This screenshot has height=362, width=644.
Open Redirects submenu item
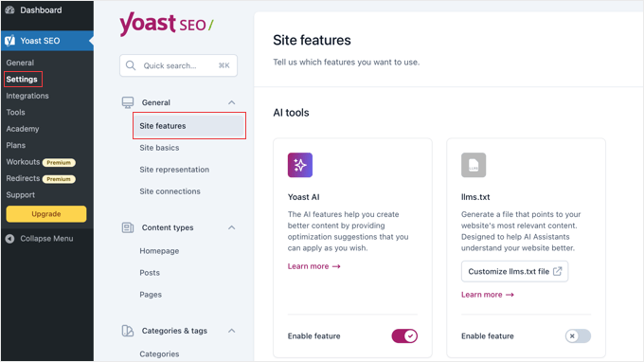pos(23,178)
